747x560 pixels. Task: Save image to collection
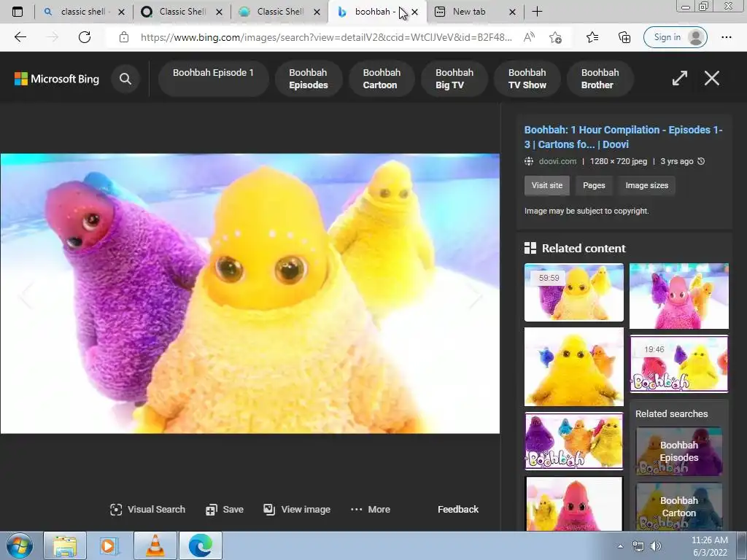click(225, 510)
